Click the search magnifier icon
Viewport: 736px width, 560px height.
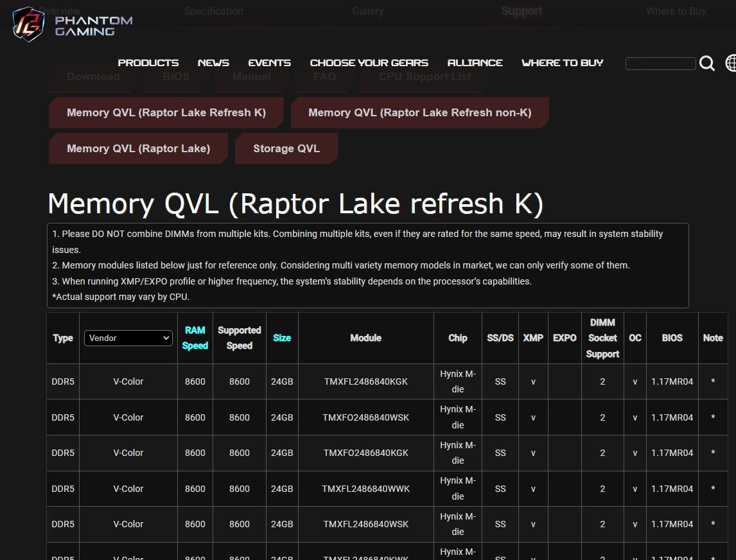coord(707,63)
